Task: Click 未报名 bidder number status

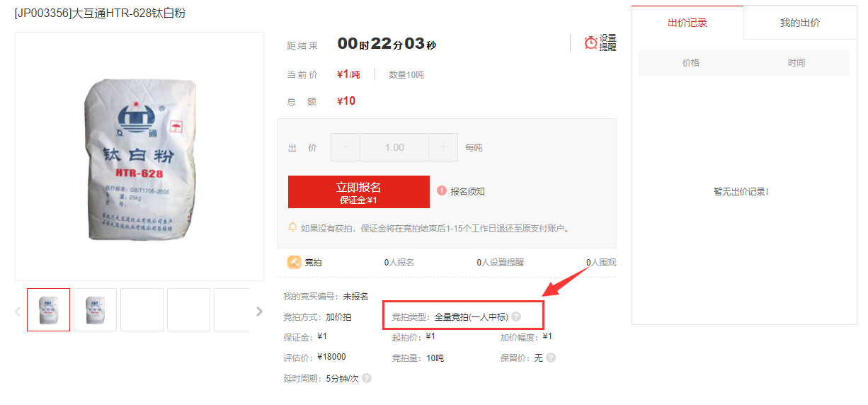Action: tap(355, 297)
